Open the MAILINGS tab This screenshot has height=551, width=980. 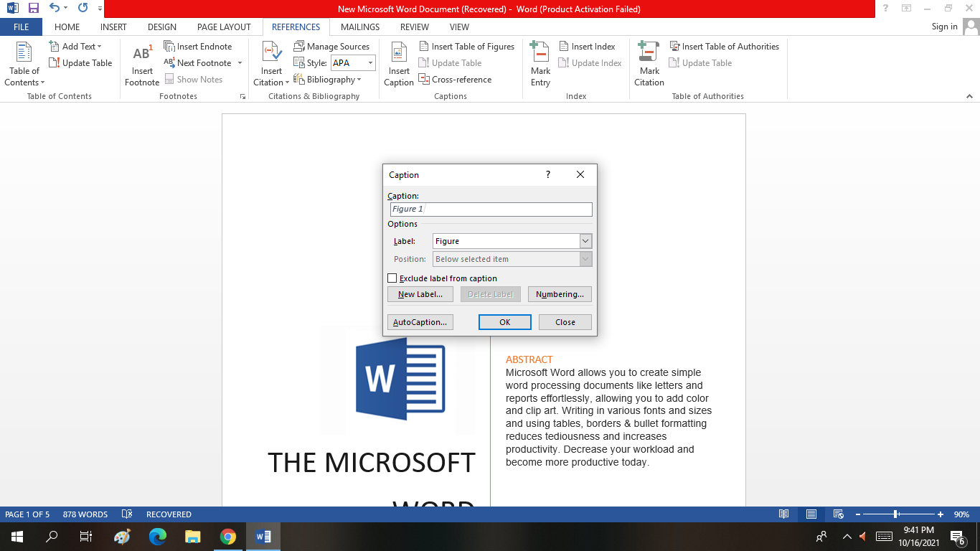pos(360,27)
